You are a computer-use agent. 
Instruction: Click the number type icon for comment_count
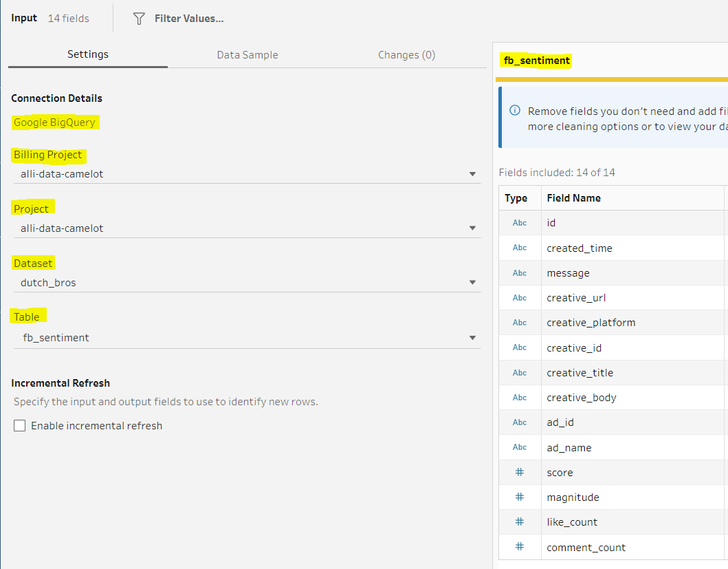(x=520, y=548)
